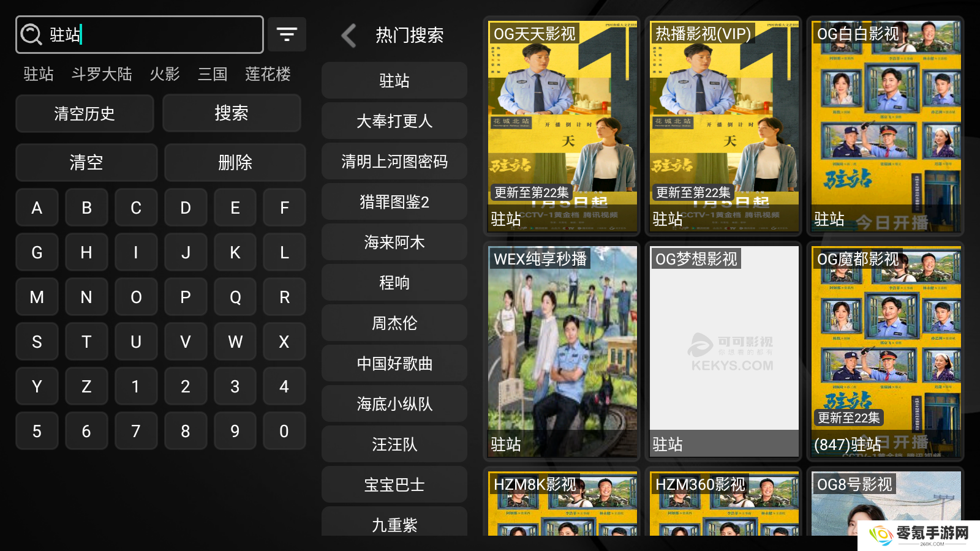Click the 清空 button
Image resolution: width=980 pixels, height=551 pixels.
point(86,162)
